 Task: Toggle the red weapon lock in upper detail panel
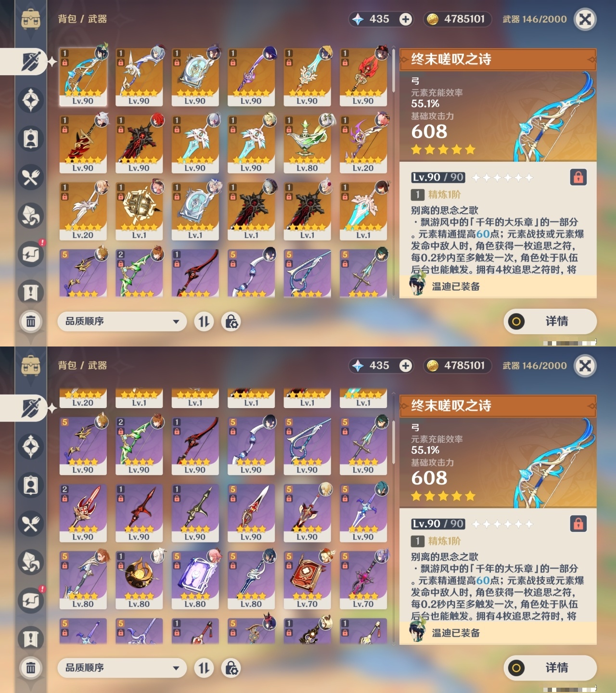coord(578,177)
